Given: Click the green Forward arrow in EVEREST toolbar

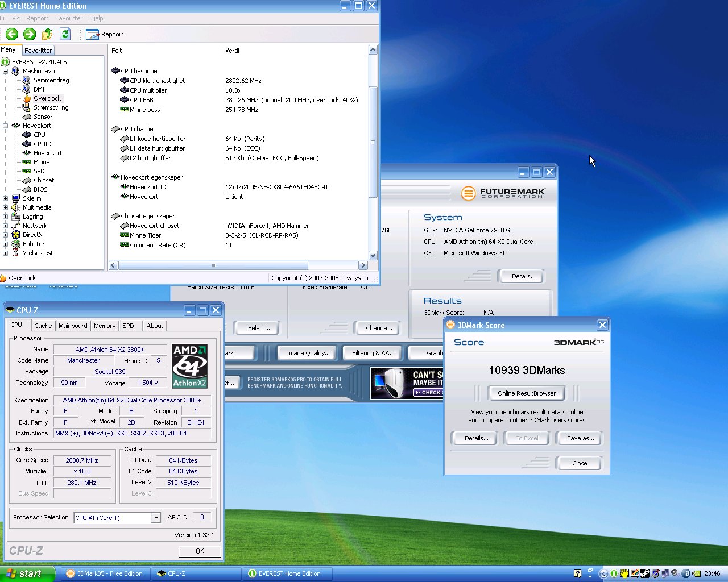Looking at the screenshot, I should pyautogui.click(x=30, y=34).
